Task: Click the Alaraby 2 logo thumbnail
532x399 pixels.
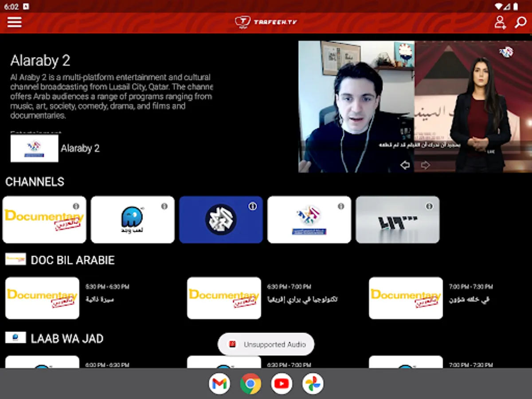Action: pos(35,149)
